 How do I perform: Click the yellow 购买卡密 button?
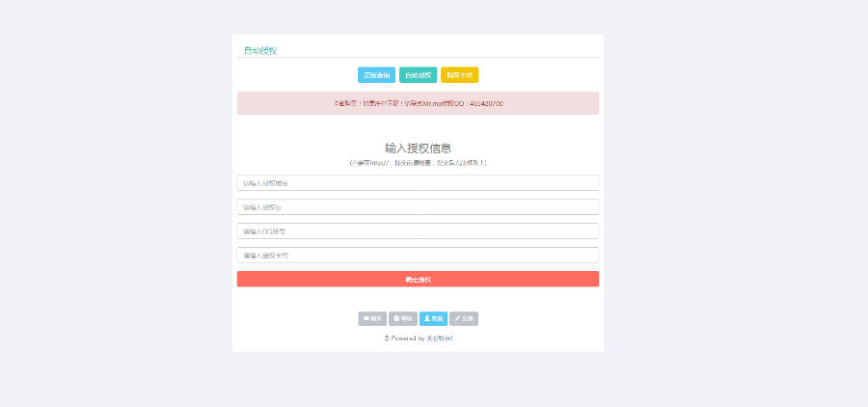[459, 75]
